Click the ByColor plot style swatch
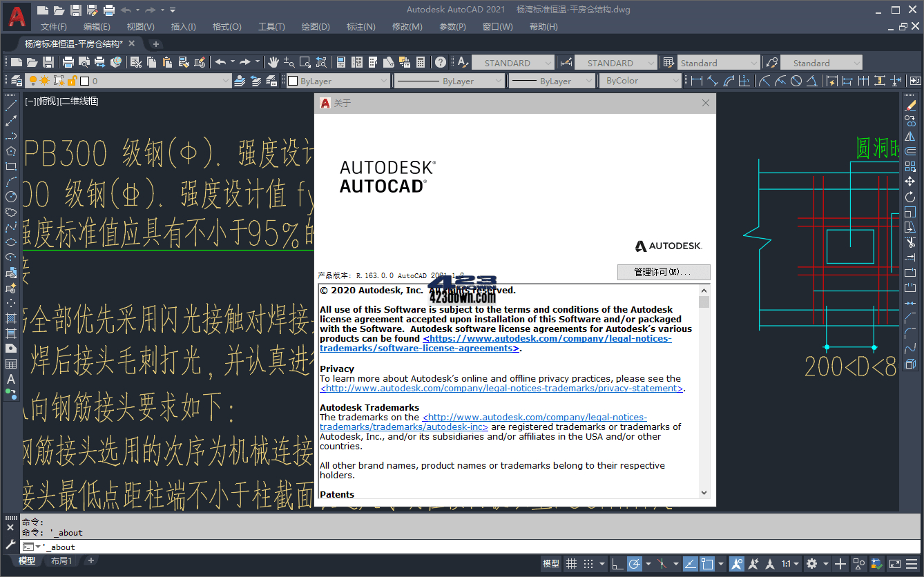 click(x=640, y=81)
